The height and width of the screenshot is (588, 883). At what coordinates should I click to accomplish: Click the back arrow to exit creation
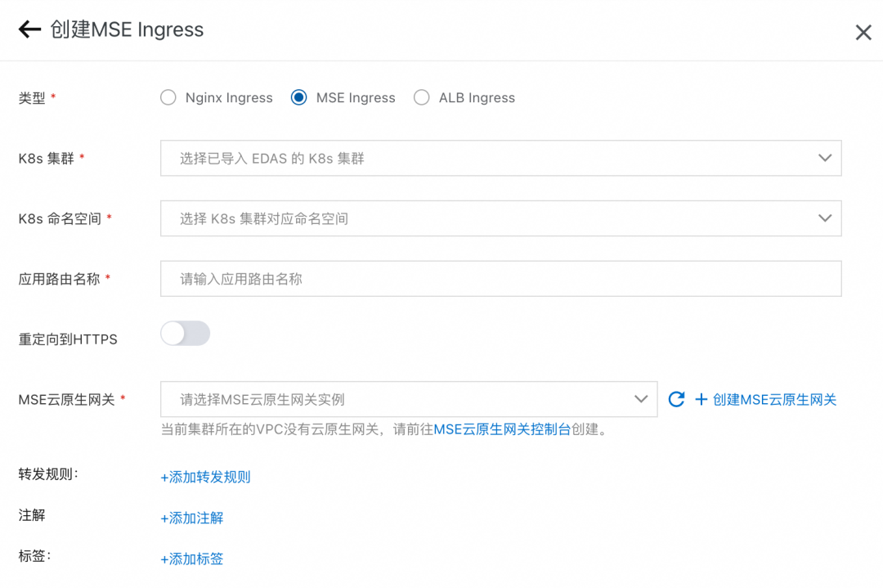pos(29,29)
